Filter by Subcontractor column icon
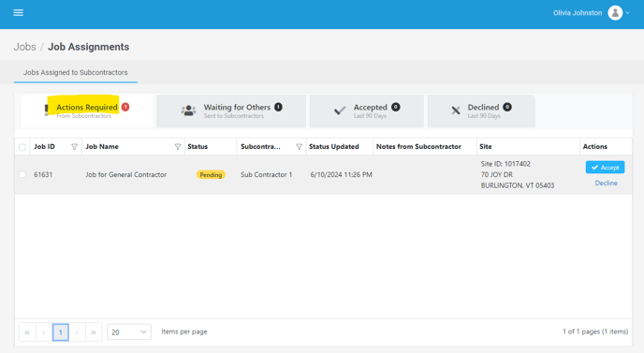This screenshot has height=353, width=644. point(299,147)
